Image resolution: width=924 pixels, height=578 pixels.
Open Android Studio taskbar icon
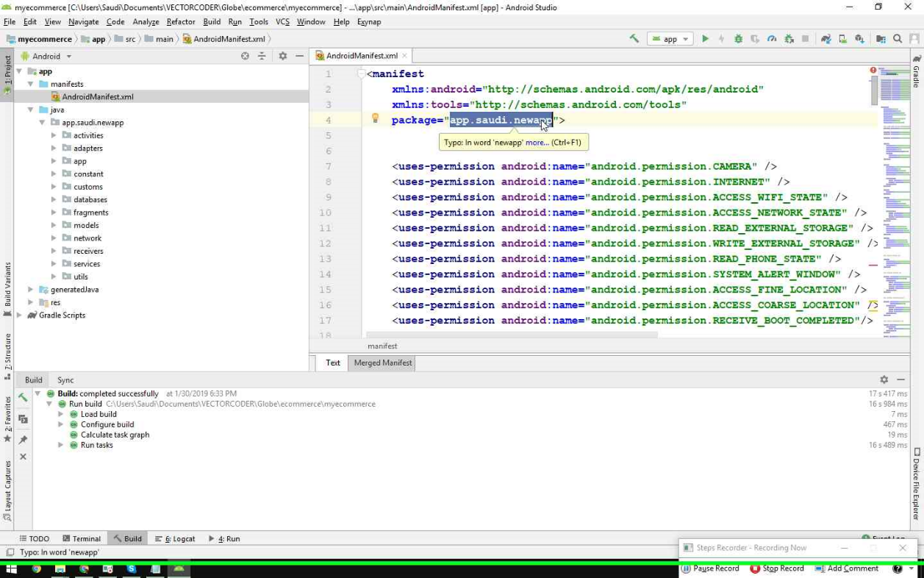pyautogui.click(x=179, y=569)
